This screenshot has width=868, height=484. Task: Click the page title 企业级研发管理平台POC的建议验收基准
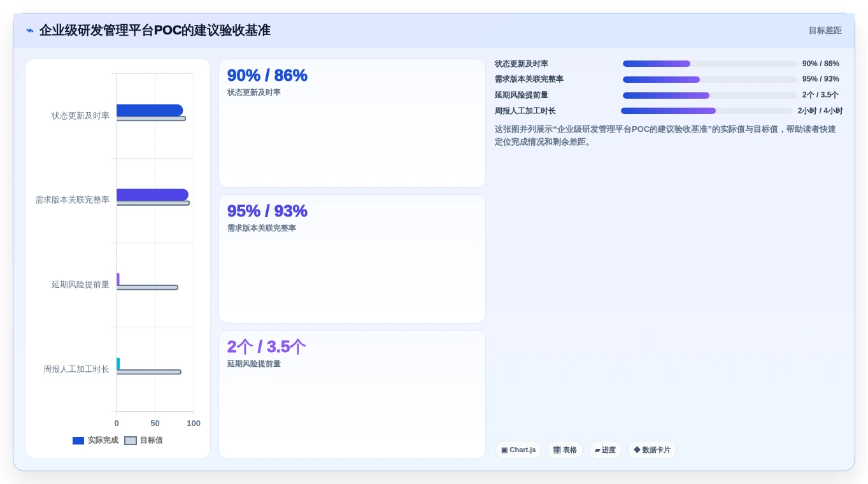pyautogui.click(x=155, y=31)
